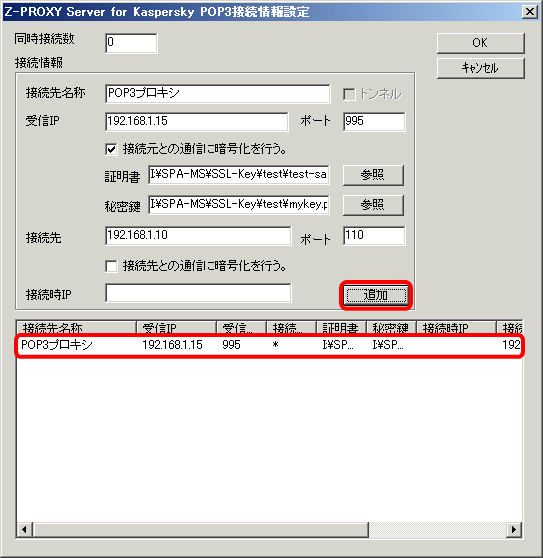This screenshot has height=558, width=543.
Task: Toggle the トンネル checkbox
Action: pyautogui.click(x=349, y=94)
